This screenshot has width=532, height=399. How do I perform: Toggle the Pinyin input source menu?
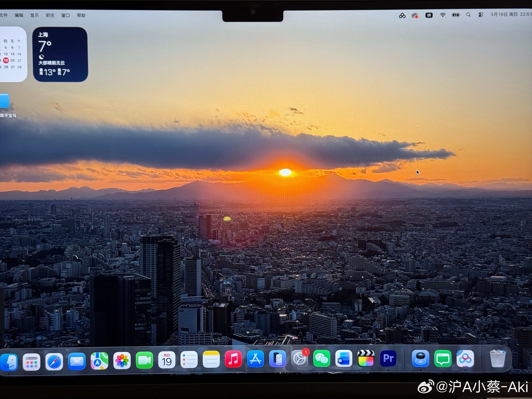[429, 15]
